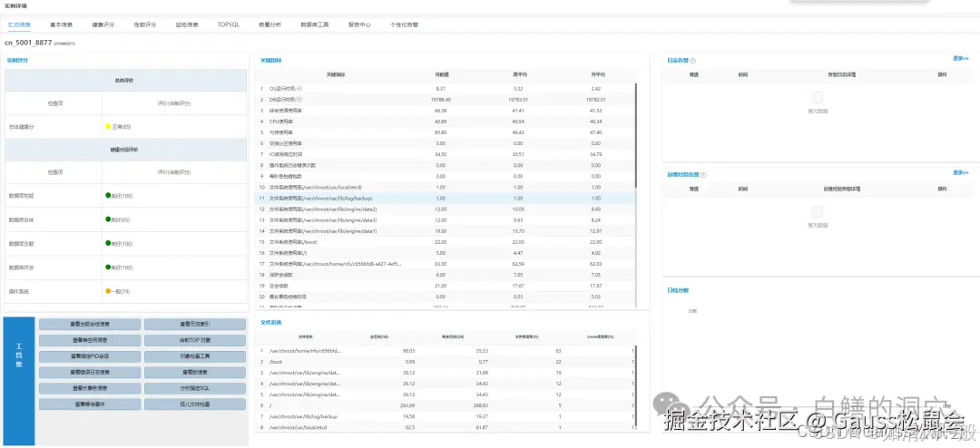Select the highlighted /var/chroot/var/lib/log/backup metric row
The height and width of the screenshot is (448, 980).
click(446, 198)
